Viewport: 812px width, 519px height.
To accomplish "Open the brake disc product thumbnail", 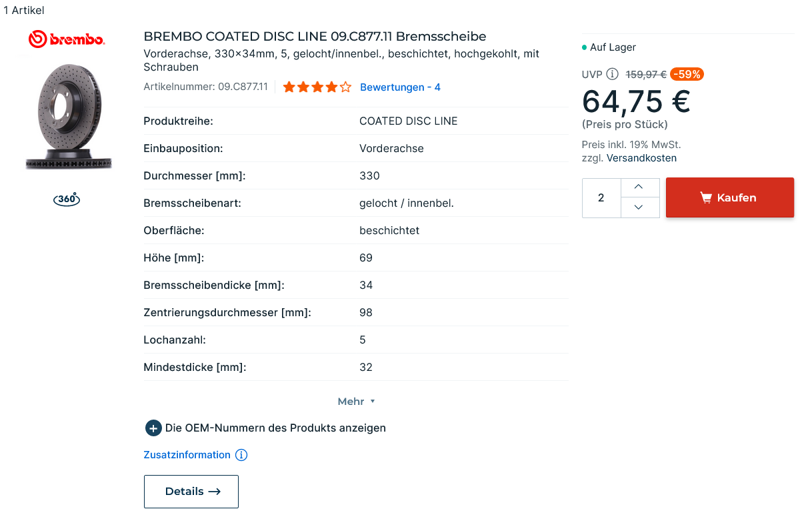I will (x=67, y=117).
